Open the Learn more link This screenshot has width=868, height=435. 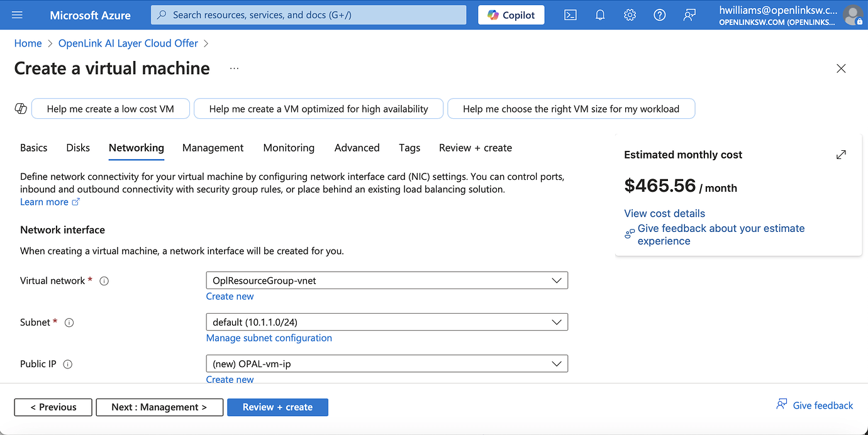50,202
